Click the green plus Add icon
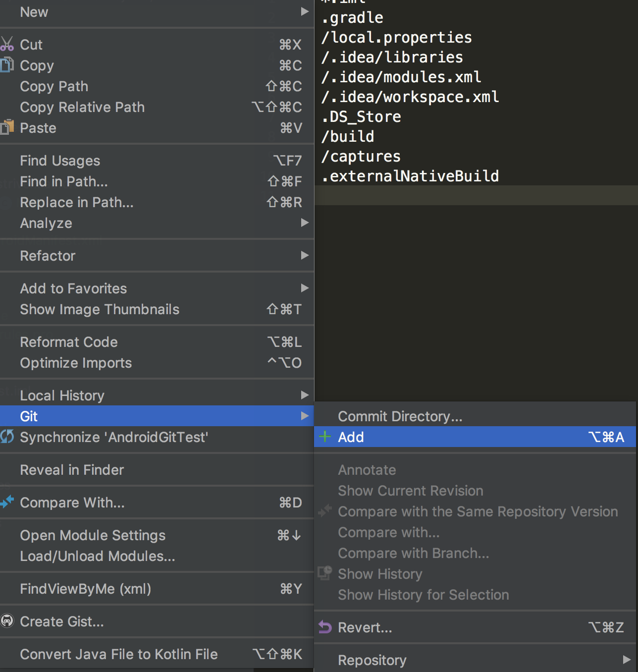Image resolution: width=638 pixels, height=672 pixels. click(325, 437)
